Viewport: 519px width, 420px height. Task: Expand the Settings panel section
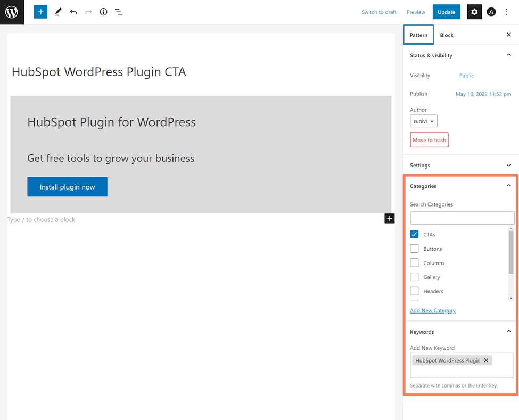click(460, 166)
